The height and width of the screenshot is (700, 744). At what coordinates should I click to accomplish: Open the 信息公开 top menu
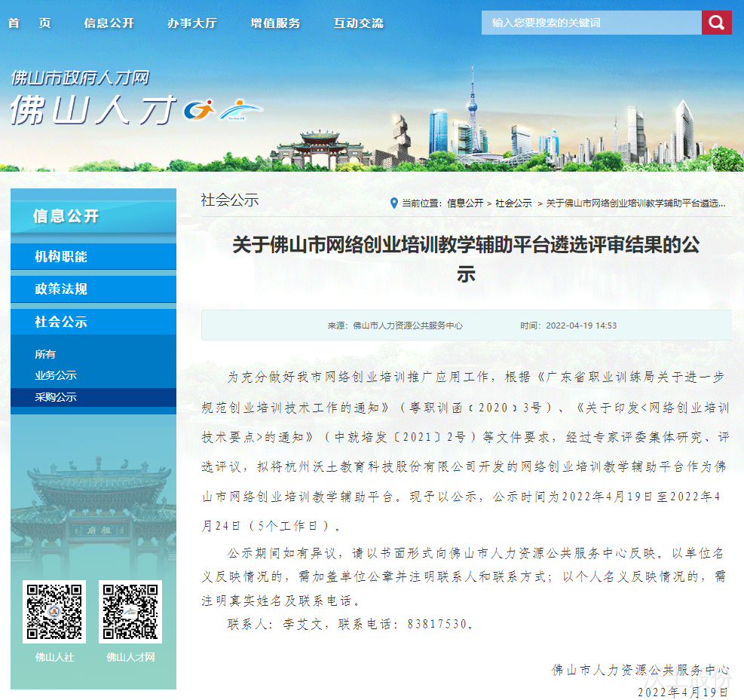pyautogui.click(x=109, y=23)
